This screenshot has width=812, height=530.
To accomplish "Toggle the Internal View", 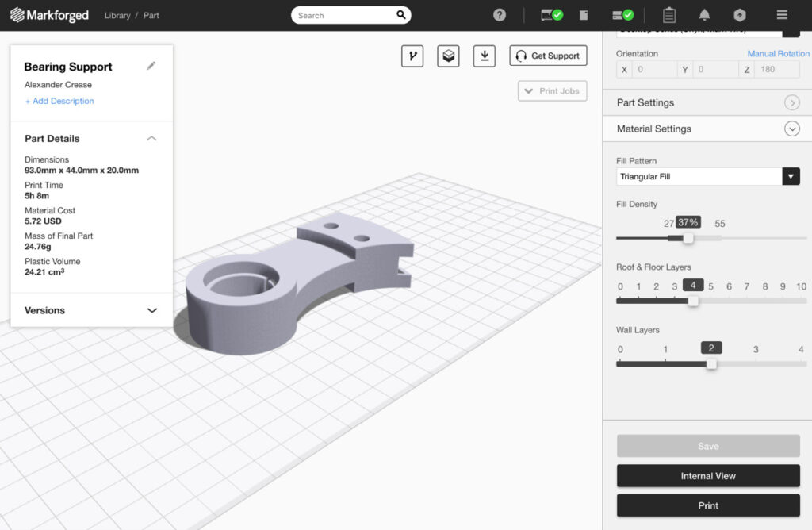I will pyautogui.click(x=707, y=475).
